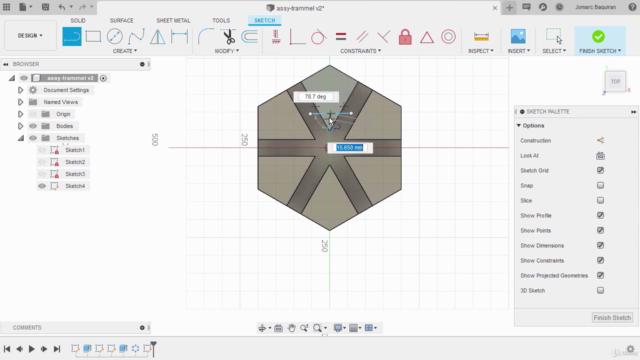The height and width of the screenshot is (360, 640).
Task: Click the Measure inspect tool
Action: point(481,37)
